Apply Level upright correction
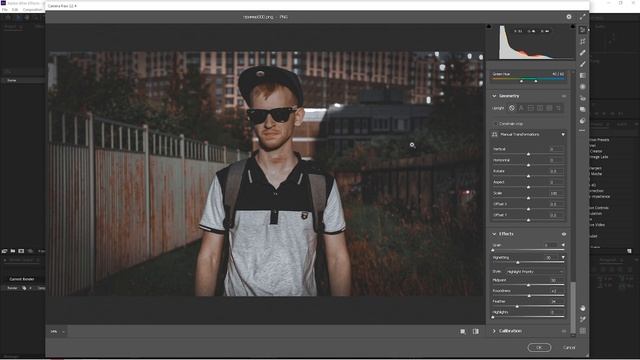 (x=531, y=108)
